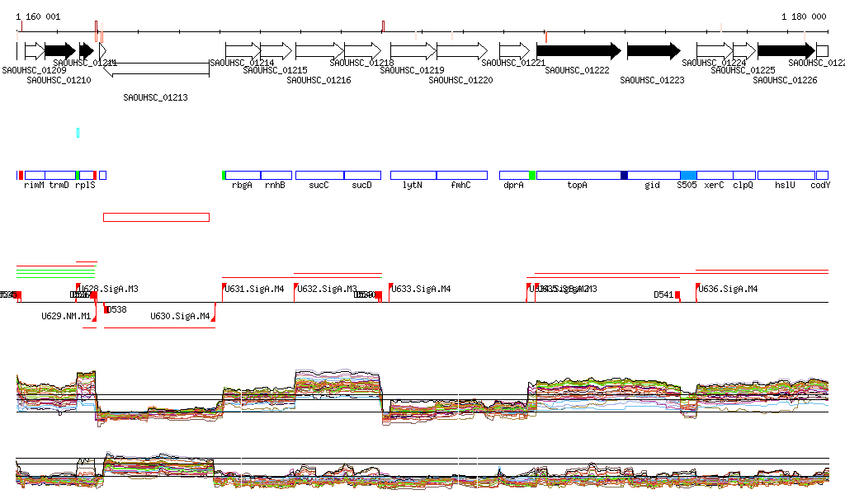Select the rnhB gene box
This screenshot has width=845, height=504.
click(276, 175)
